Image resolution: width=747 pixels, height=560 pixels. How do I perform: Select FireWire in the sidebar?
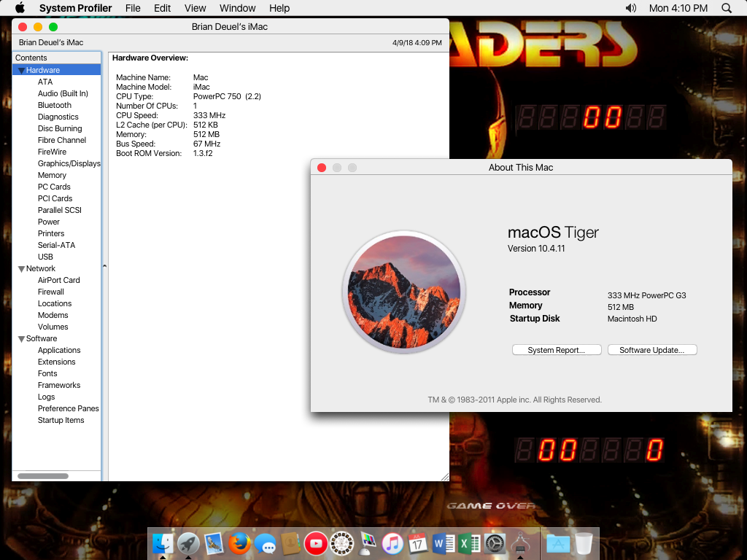(52, 152)
